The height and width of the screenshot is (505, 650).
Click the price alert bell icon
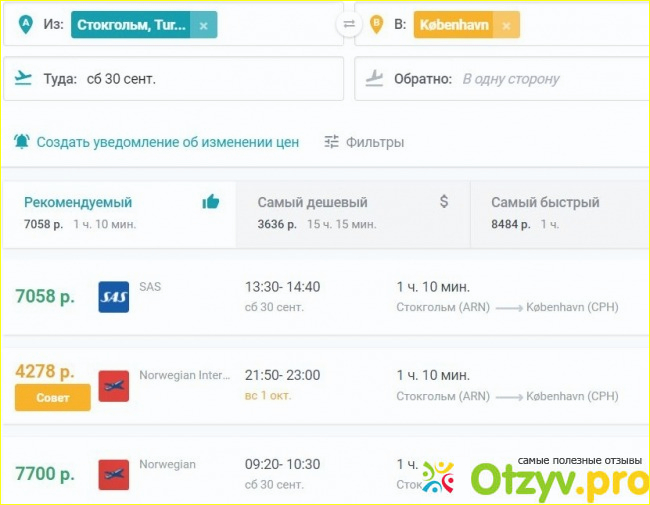22,142
